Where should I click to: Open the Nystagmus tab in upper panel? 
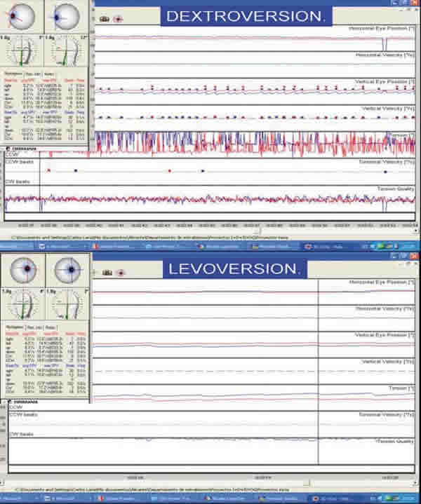[12, 73]
